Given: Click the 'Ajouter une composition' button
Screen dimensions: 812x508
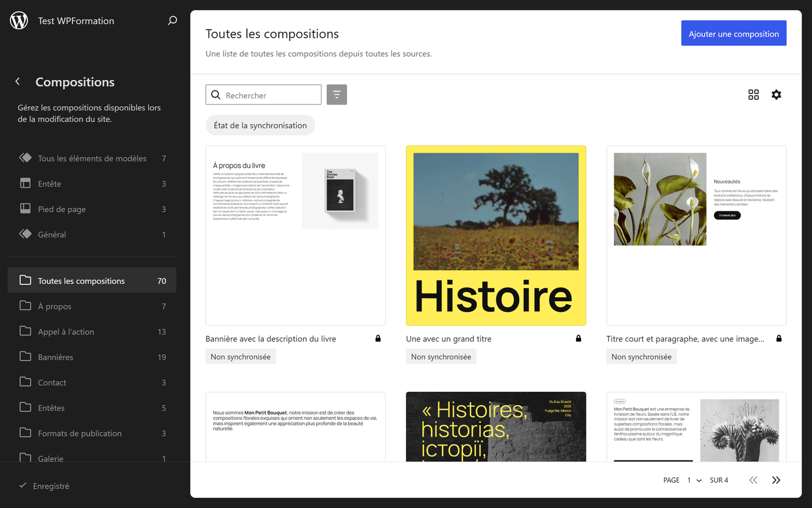Looking at the screenshot, I should click(x=733, y=33).
